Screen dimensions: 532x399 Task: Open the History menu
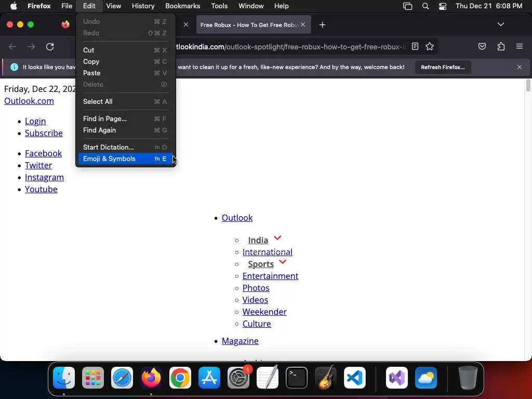pos(143,6)
